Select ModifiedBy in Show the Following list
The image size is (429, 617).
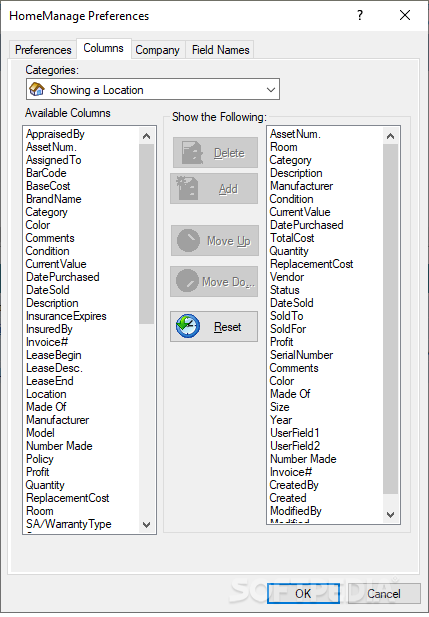pos(295,511)
